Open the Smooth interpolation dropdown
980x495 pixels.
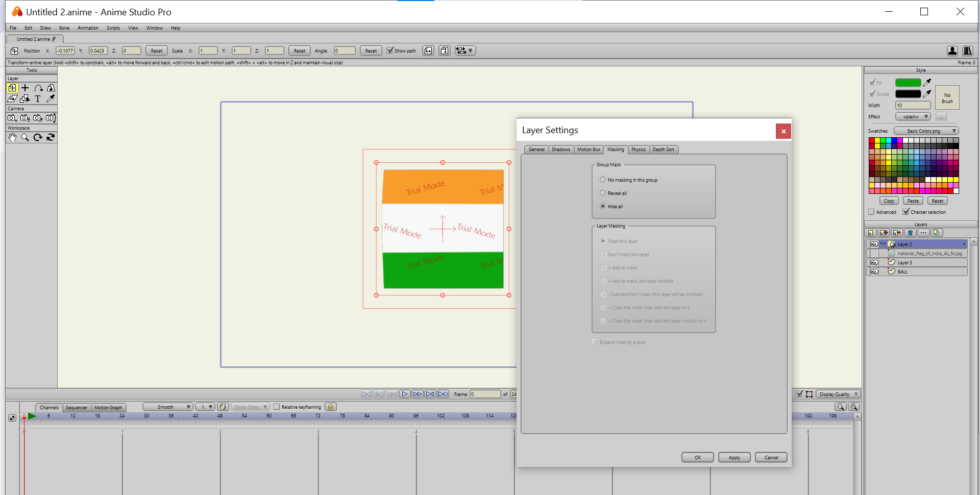click(167, 407)
